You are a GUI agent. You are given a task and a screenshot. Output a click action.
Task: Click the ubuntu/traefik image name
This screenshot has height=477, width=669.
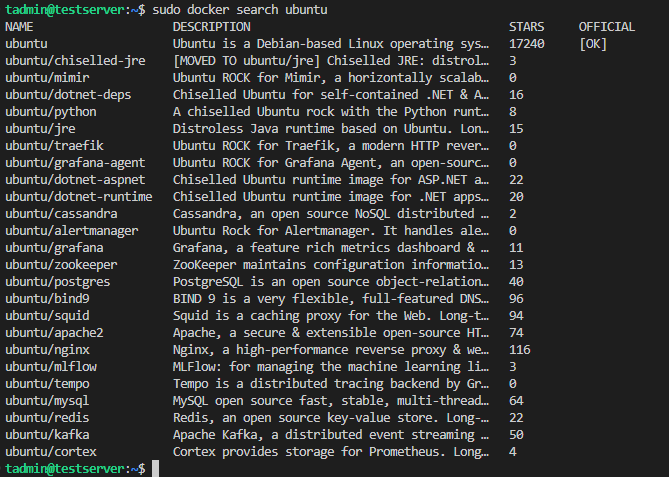pyautogui.click(x=54, y=146)
